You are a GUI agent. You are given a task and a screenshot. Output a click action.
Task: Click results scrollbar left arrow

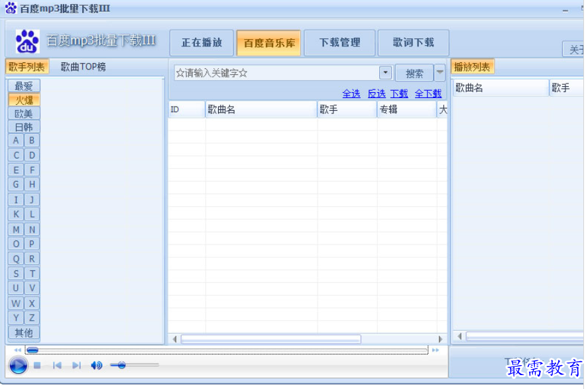coord(174,339)
